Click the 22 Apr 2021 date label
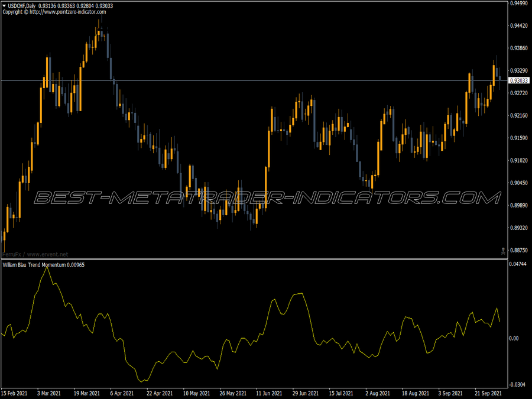This screenshot has height=399, width=532. 160,393
